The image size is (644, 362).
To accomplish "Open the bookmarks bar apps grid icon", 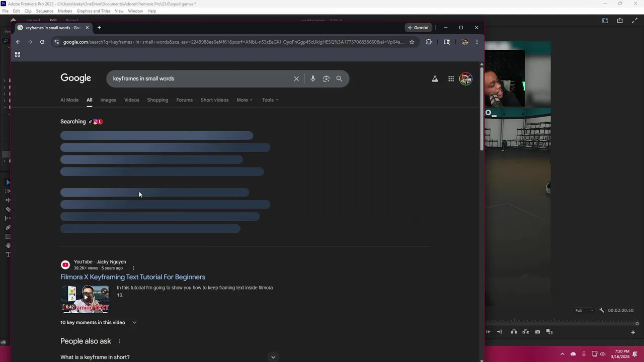I will [17, 54].
